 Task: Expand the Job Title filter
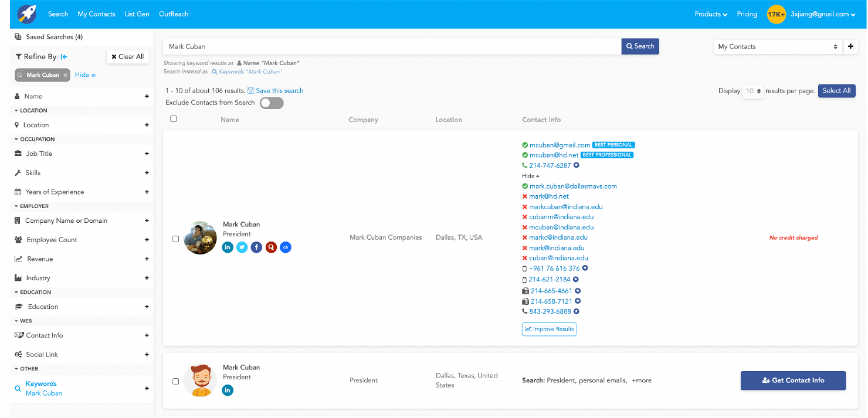[147, 154]
